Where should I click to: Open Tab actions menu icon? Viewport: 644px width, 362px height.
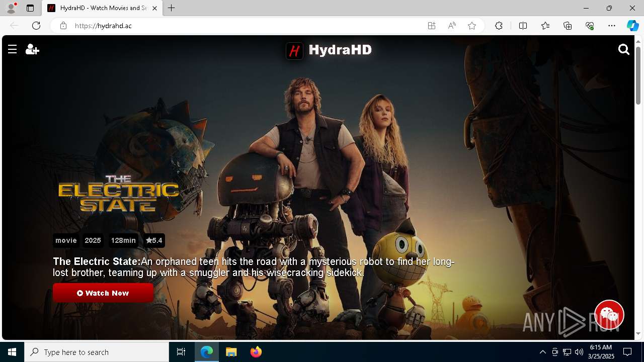pos(30,8)
